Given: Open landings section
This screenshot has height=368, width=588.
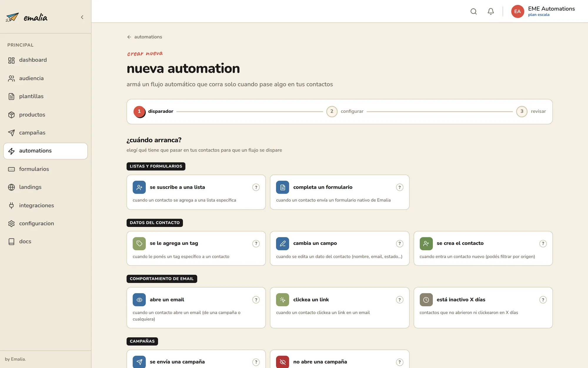Looking at the screenshot, I should (46, 187).
